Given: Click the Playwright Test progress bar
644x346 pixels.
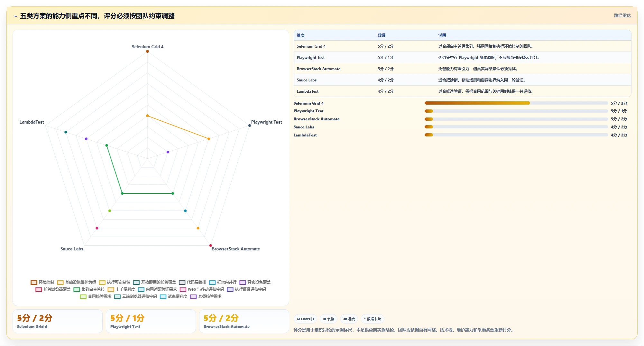Looking at the screenshot, I should (x=516, y=111).
